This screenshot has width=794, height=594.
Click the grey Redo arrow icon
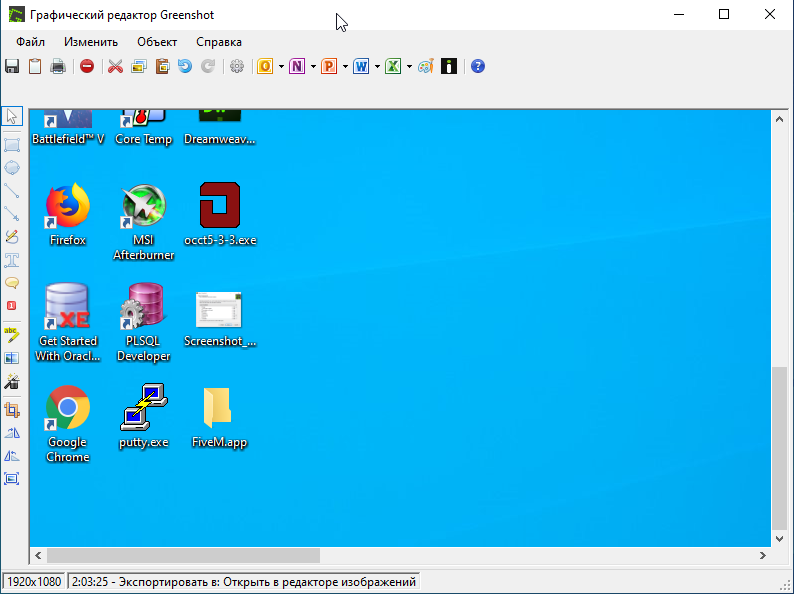click(x=208, y=66)
